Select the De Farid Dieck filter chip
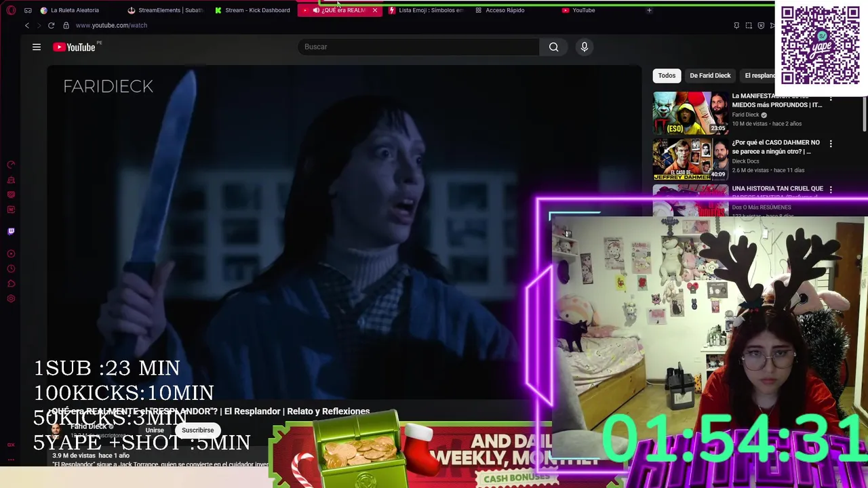 tap(710, 75)
